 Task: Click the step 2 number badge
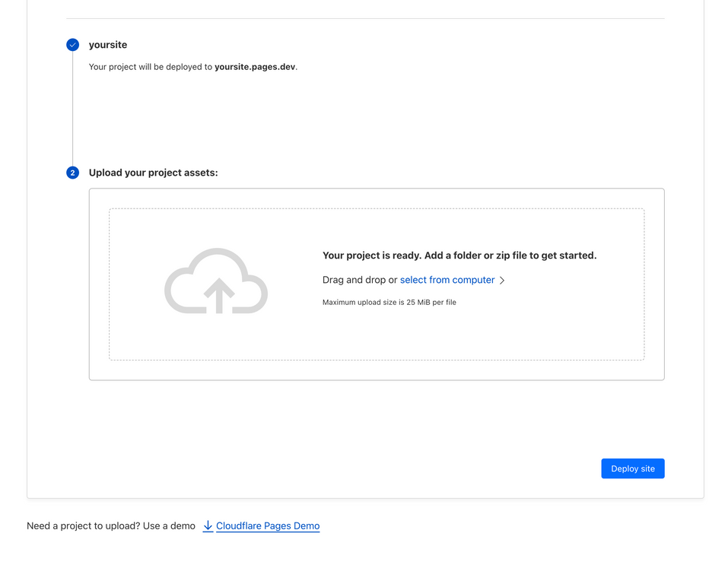pos(72,173)
